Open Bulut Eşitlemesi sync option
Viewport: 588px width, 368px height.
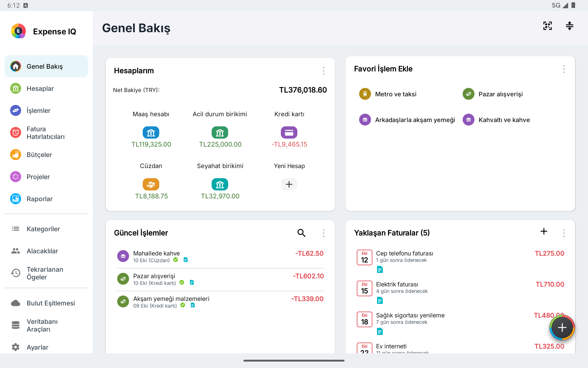click(46, 303)
